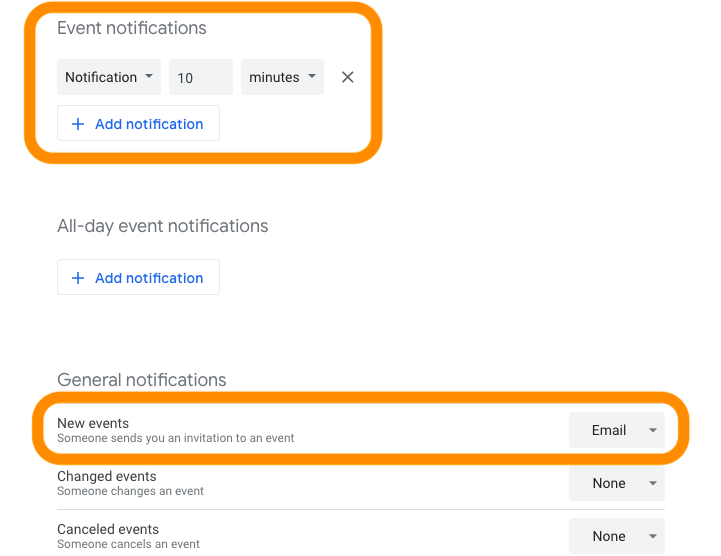Click the Changed events row label
The height and width of the screenshot is (556, 721).
click(107, 476)
